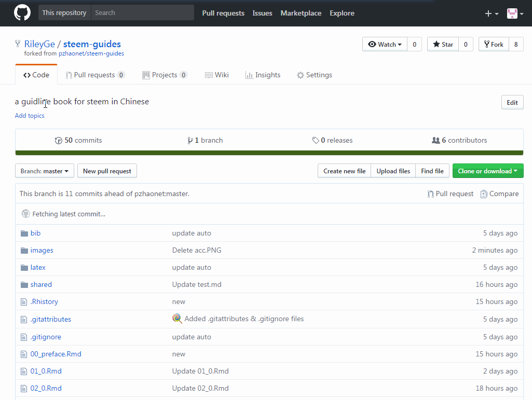This screenshot has width=532, height=400.
Task: Open Issues in top navigation
Action: tap(262, 13)
